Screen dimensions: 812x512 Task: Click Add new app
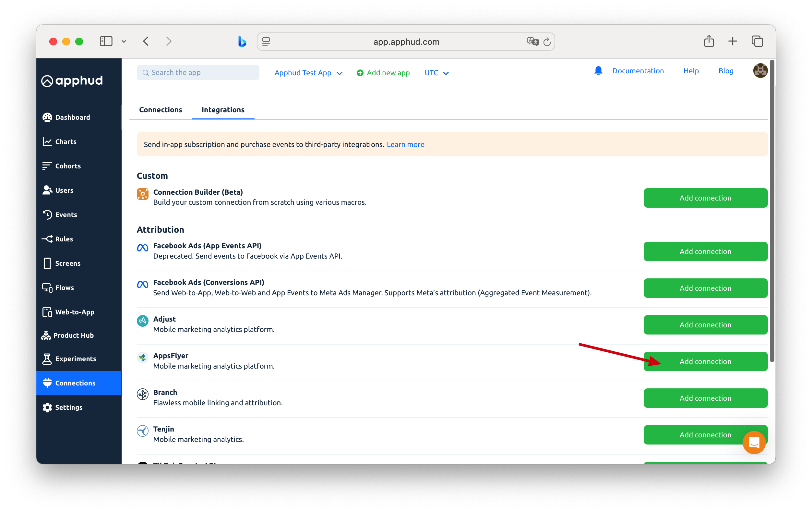click(383, 73)
